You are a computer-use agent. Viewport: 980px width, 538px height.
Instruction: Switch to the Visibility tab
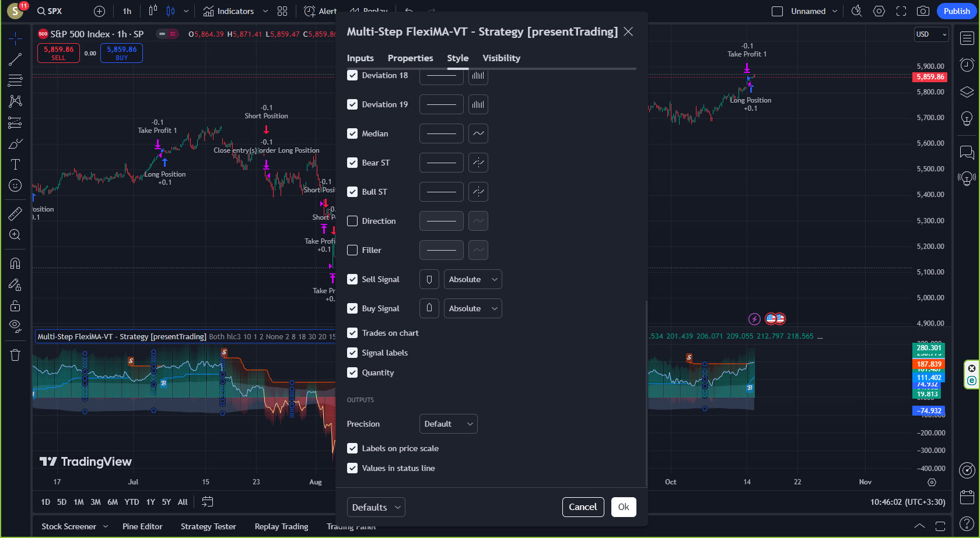pyautogui.click(x=501, y=58)
